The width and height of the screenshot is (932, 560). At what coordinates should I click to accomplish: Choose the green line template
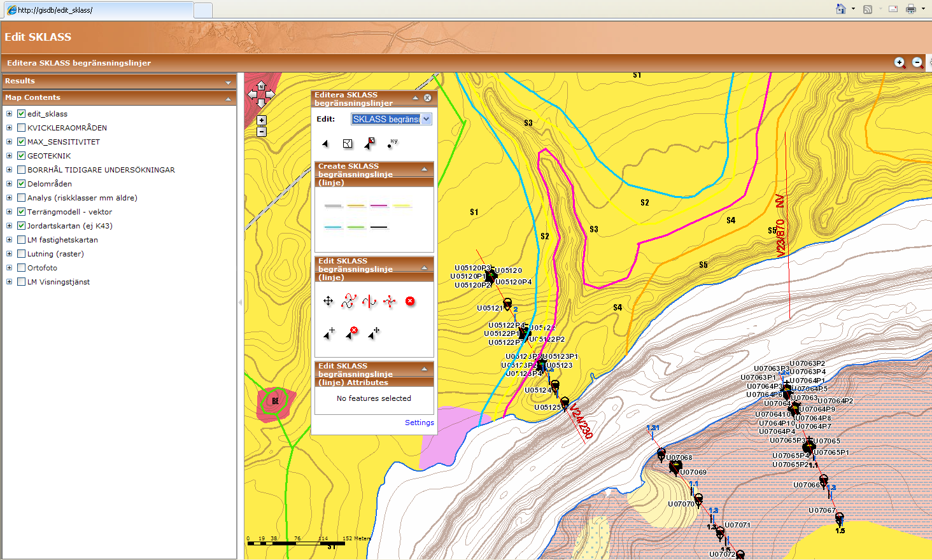pos(356,227)
